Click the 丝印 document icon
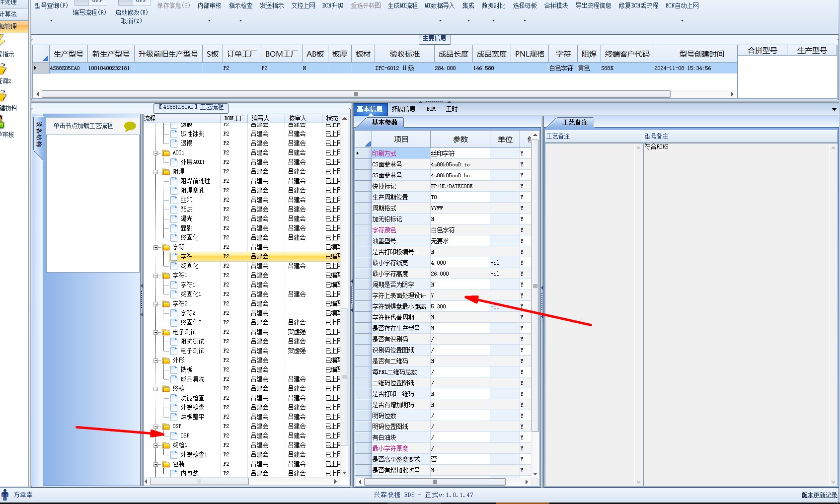Screen dimensions: 840x504 [x=174, y=200]
